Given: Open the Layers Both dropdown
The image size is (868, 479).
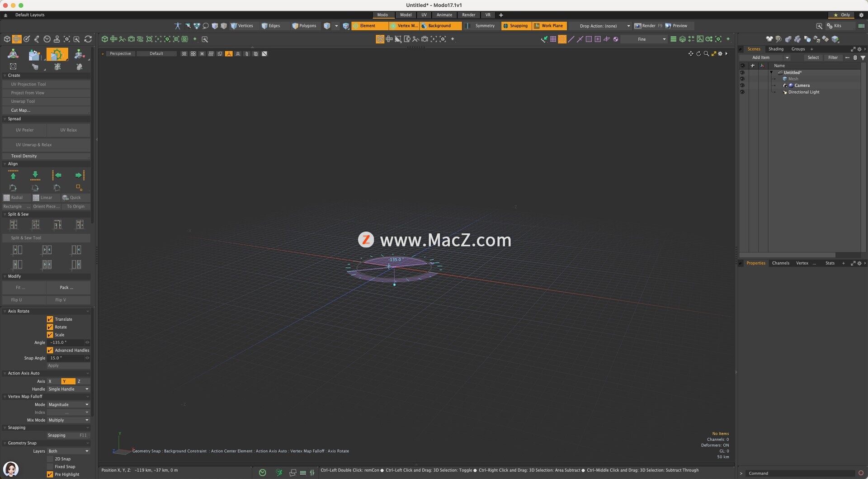Looking at the screenshot, I should [68, 451].
